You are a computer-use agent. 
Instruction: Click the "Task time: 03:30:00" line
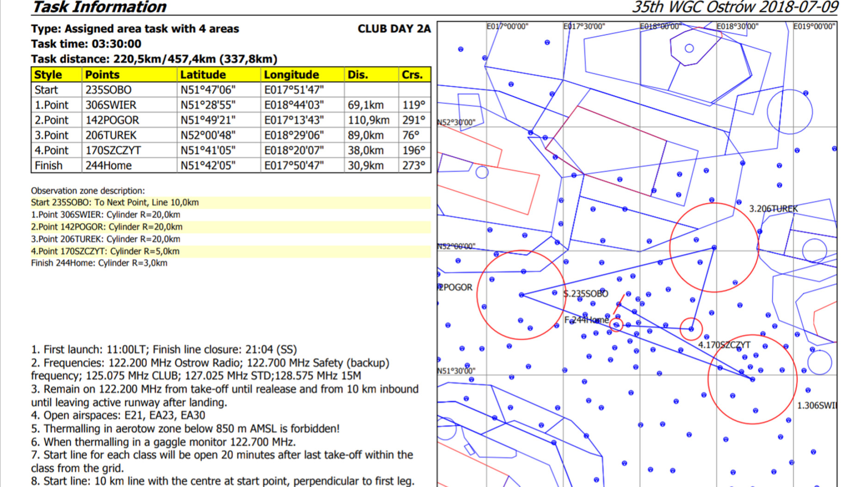click(x=86, y=44)
